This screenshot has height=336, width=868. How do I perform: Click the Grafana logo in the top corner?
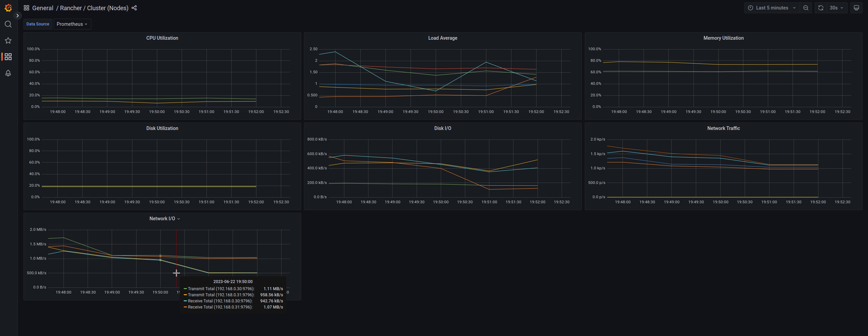pyautogui.click(x=8, y=8)
